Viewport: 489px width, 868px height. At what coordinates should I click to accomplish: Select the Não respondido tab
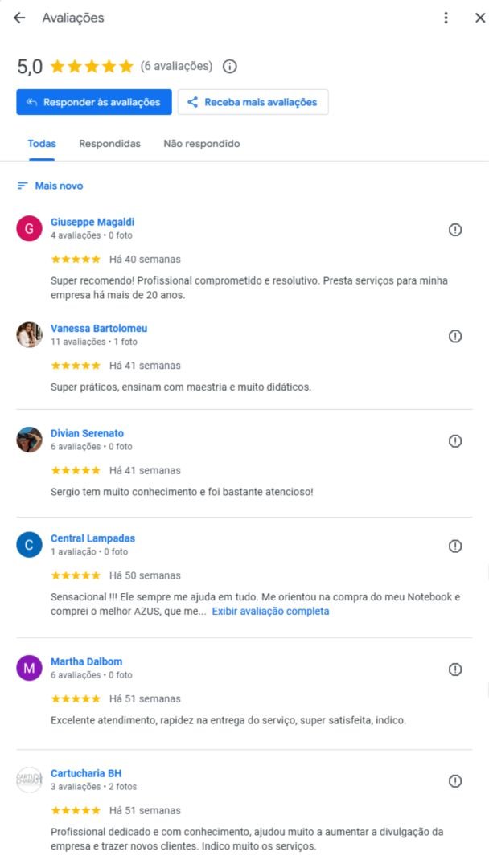tap(201, 144)
